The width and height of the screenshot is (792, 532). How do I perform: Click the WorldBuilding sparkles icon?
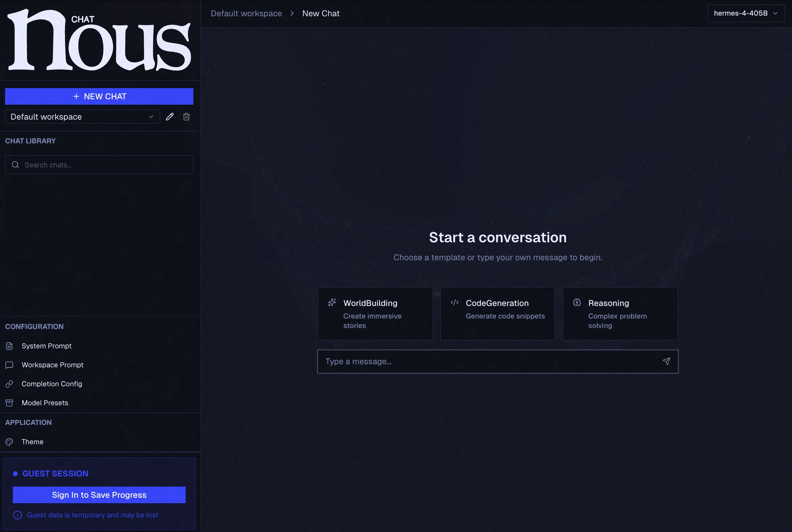tap(332, 303)
